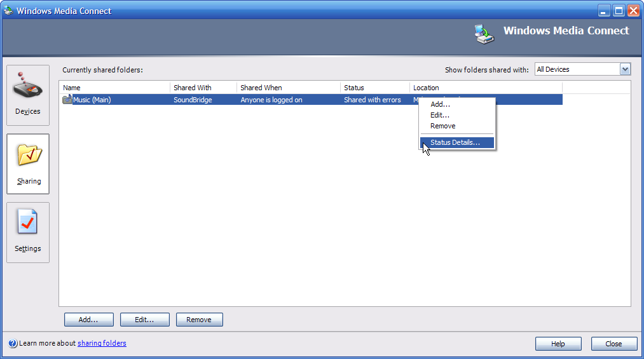Click the Add... button below the list
Screen dimensions: 644x359
(89, 320)
